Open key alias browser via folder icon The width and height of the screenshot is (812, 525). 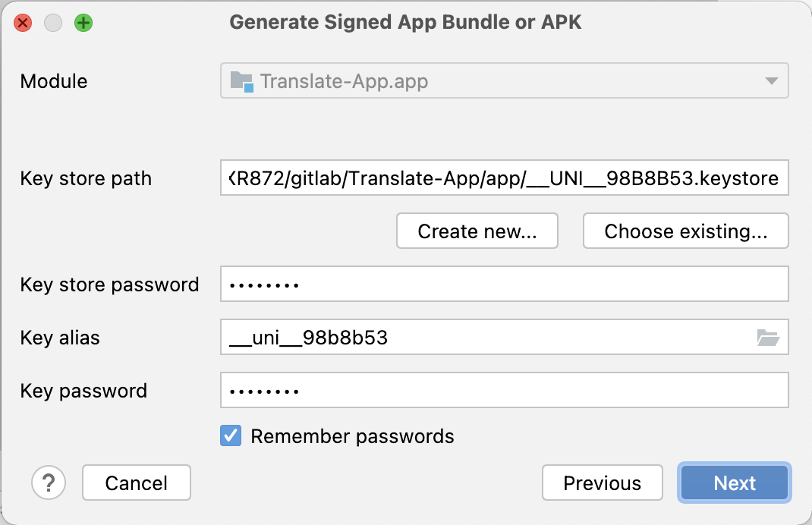point(768,338)
